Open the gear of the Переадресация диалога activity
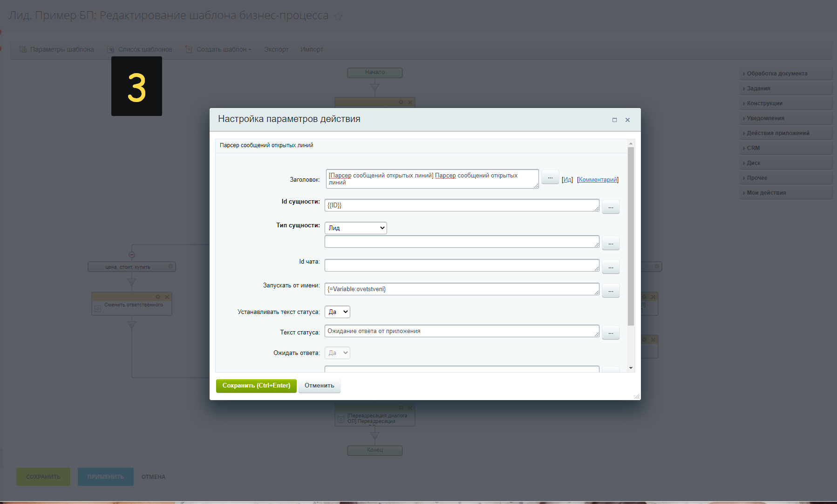 click(401, 408)
